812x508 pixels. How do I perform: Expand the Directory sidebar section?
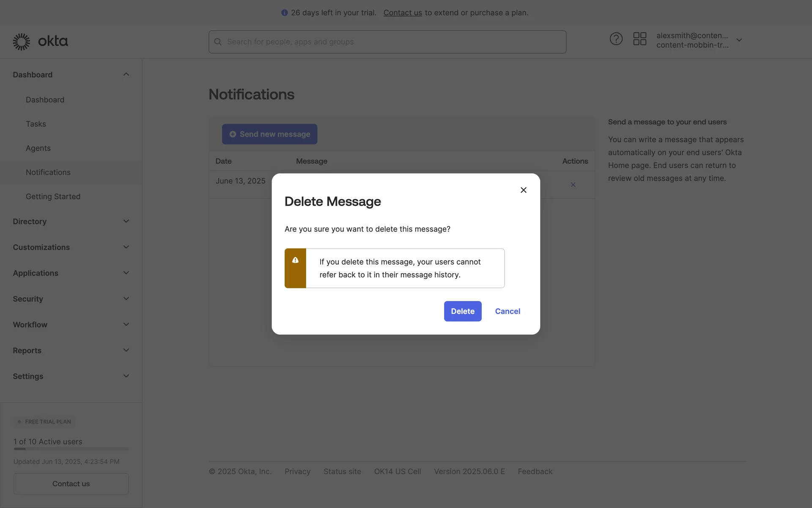tap(126, 221)
